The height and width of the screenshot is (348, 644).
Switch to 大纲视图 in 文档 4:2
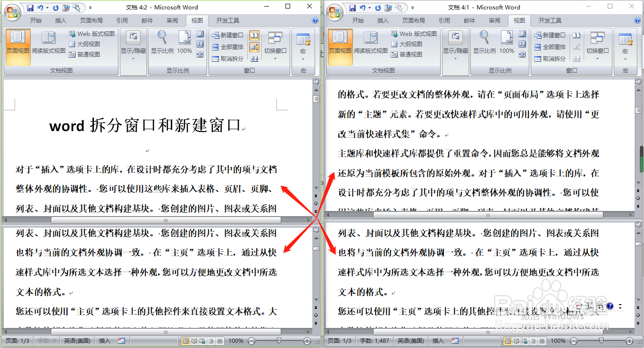tap(85, 44)
